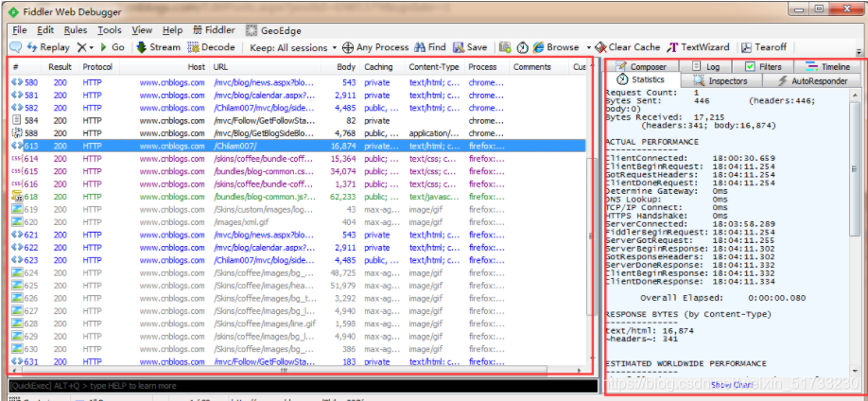Select session 613 /Chilam007/ row icon
868x401 pixels.
point(17,147)
